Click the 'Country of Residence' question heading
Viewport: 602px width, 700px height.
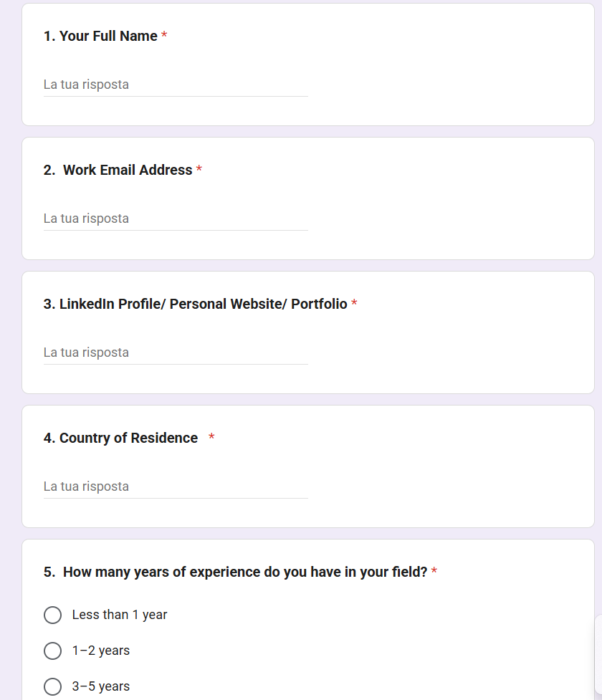click(x=120, y=438)
